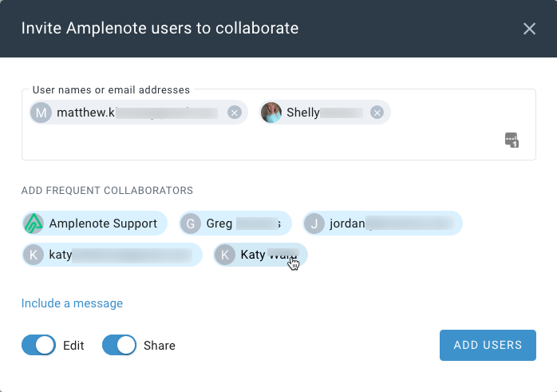The height and width of the screenshot is (392, 557).
Task: Click the J avatar on jordan chip
Action: click(314, 224)
